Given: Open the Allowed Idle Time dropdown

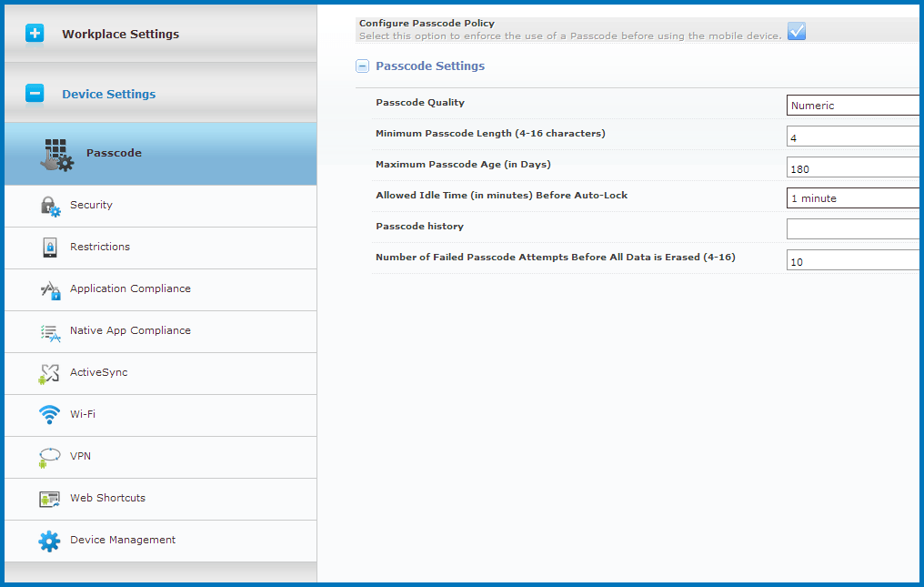Looking at the screenshot, I should (x=853, y=197).
